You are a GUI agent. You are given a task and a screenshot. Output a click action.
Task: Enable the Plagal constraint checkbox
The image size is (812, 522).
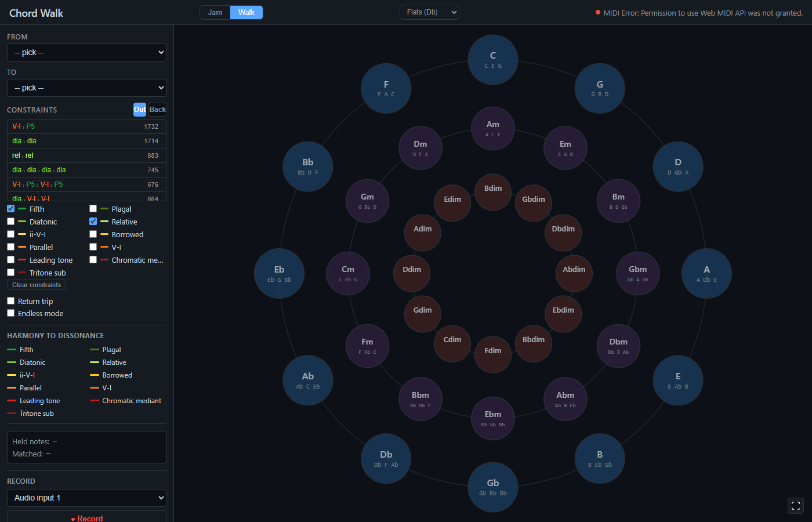(x=93, y=209)
